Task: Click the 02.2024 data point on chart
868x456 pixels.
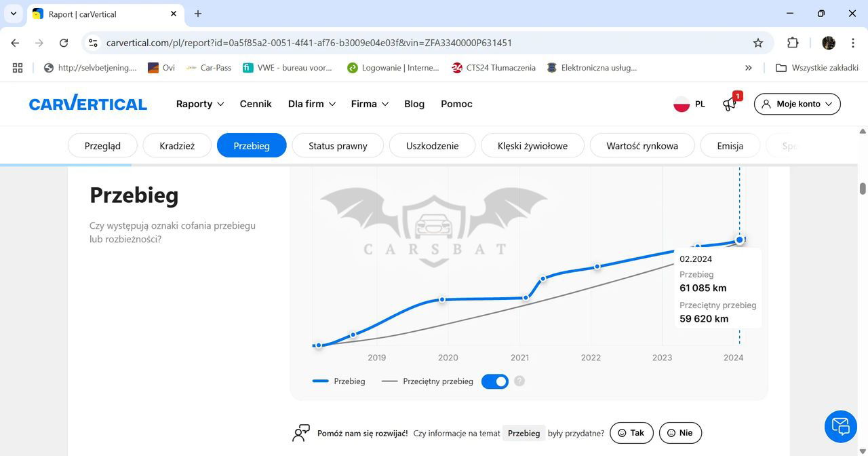Action: 740,240
